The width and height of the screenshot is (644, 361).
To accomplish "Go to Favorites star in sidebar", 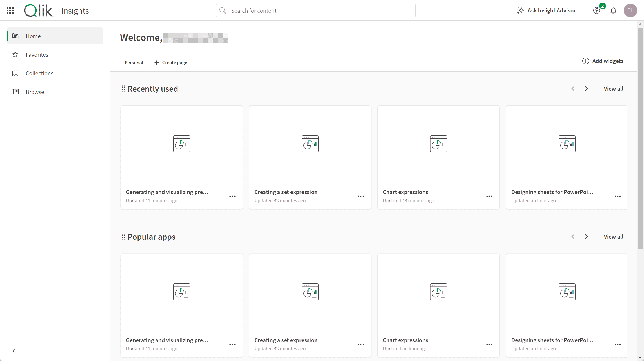I will (37, 55).
